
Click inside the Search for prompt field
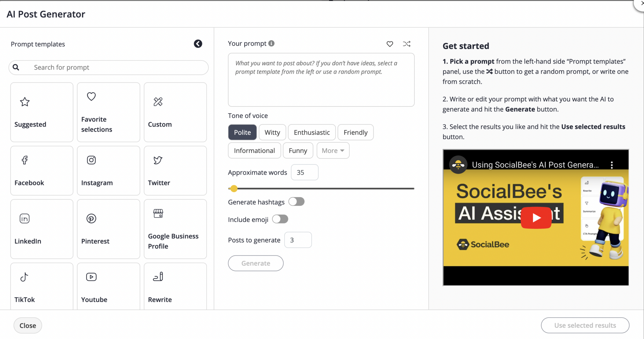click(108, 67)
